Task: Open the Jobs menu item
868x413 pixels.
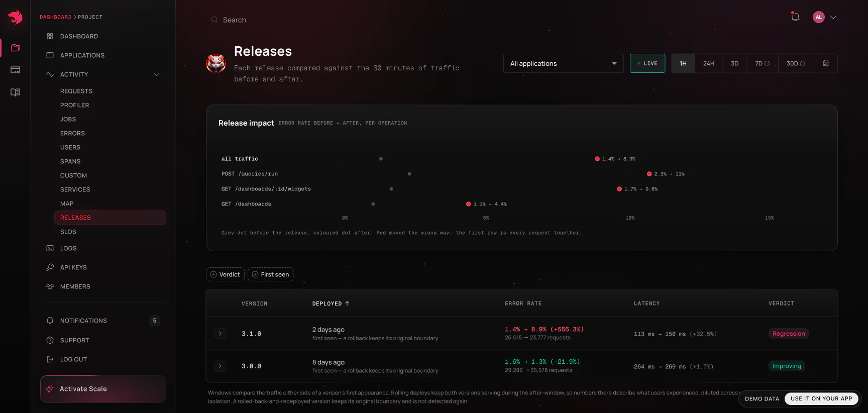Action: point(68,119)
